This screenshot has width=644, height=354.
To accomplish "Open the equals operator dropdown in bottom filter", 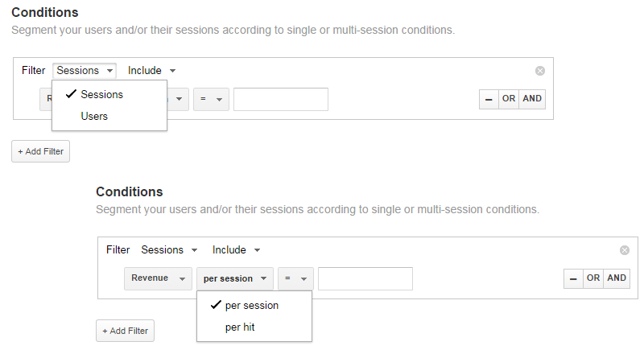I will pyautogui.click(x=295, y=278).
